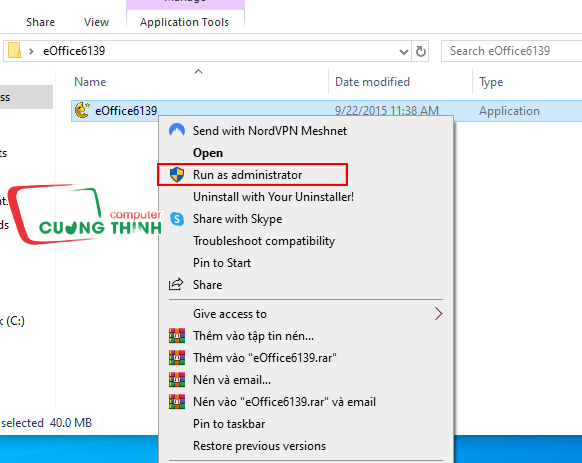Click the NordVPN Meshnet icon
This screenshot has width=582, height=463.
point(177,130)
